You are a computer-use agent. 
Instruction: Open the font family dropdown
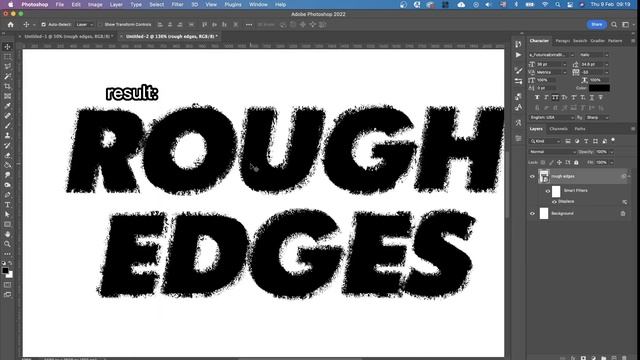(x=551, y=55)
